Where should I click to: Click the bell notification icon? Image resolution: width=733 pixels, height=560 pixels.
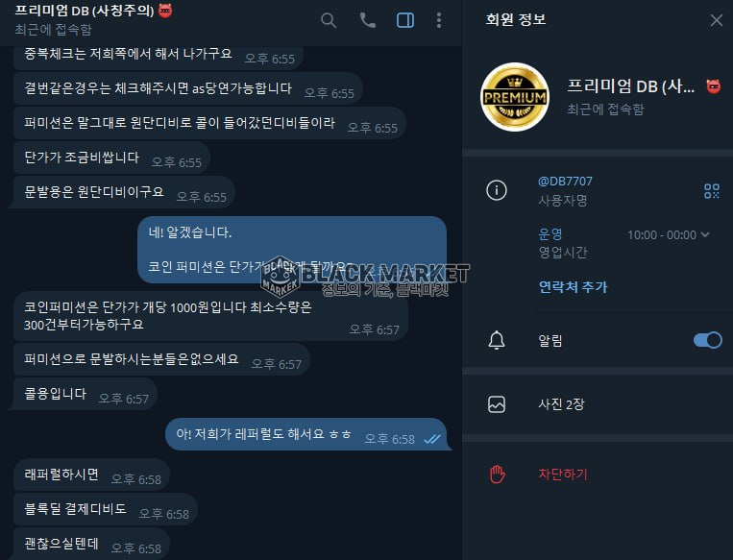point(497,340)
